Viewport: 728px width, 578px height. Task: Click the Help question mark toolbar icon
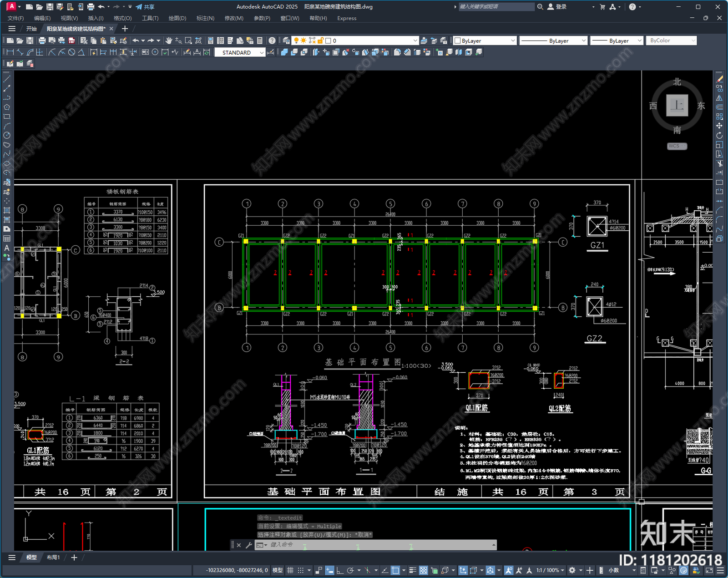(272, 41)
